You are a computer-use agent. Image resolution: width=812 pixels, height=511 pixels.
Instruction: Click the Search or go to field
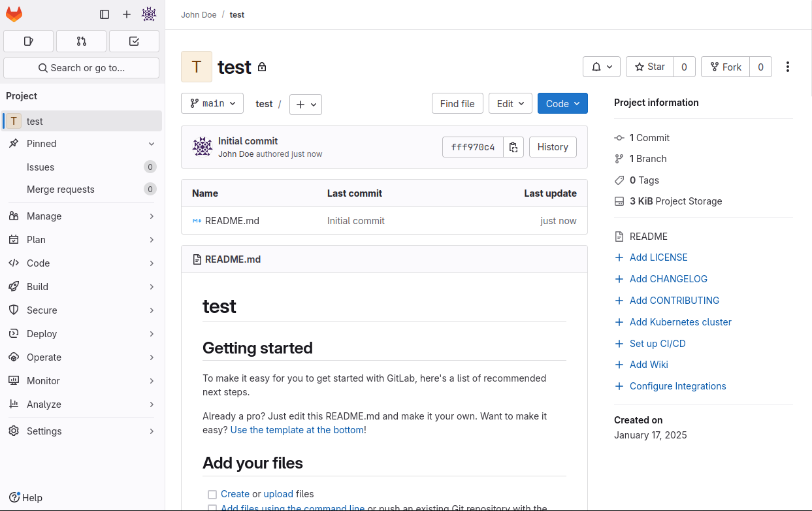click(81, 68)
